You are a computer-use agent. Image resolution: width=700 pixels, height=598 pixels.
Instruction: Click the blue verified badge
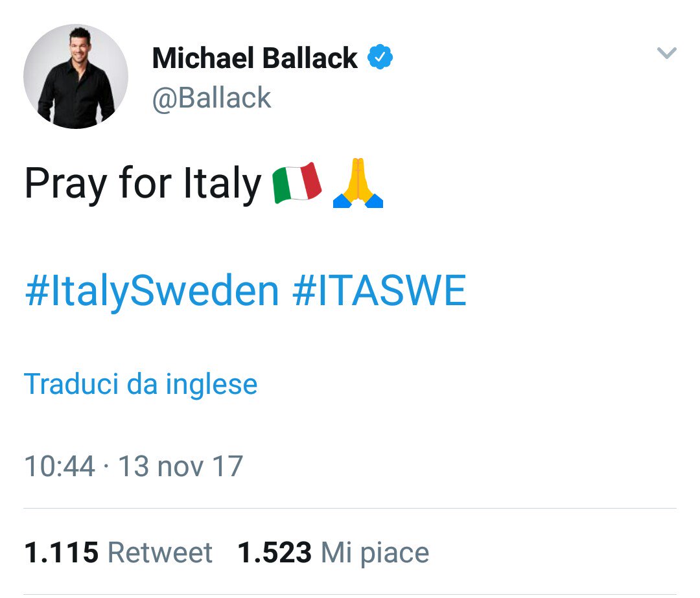(380, 58)
